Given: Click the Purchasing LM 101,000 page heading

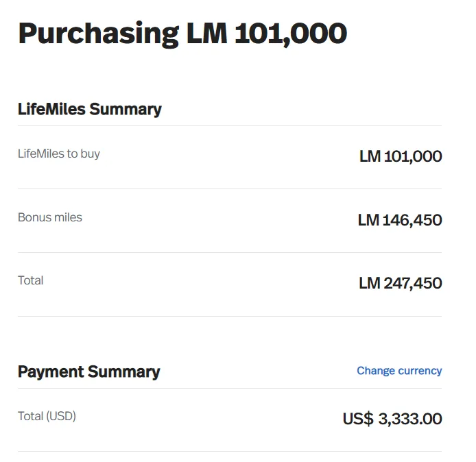Looking at the screenshot, I should pyautogui.click(x=182, y=33).
